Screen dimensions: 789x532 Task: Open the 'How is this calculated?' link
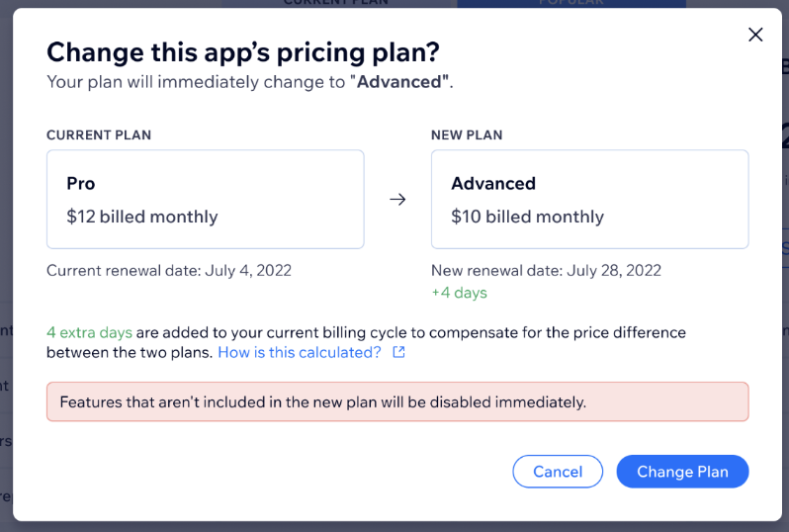pos(300,352)
